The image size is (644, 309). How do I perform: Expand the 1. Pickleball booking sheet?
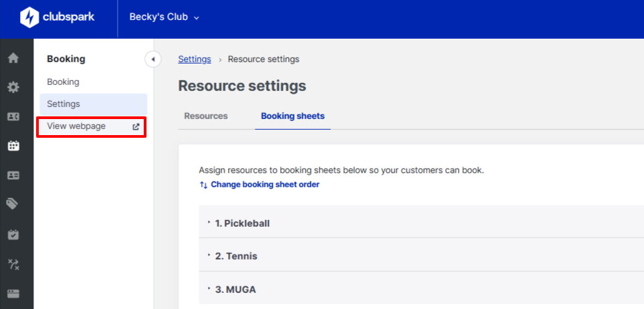click(x=242, y=223)
